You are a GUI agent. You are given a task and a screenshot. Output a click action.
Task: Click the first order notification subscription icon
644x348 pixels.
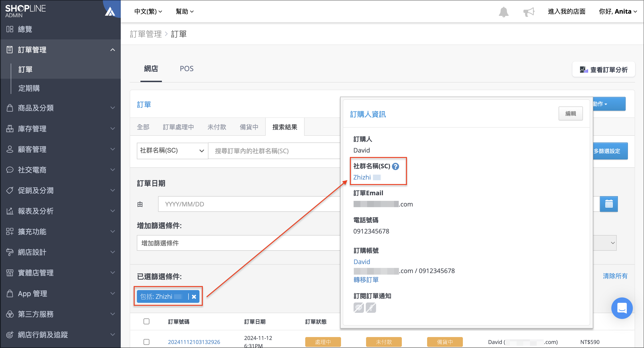[358, 308]
